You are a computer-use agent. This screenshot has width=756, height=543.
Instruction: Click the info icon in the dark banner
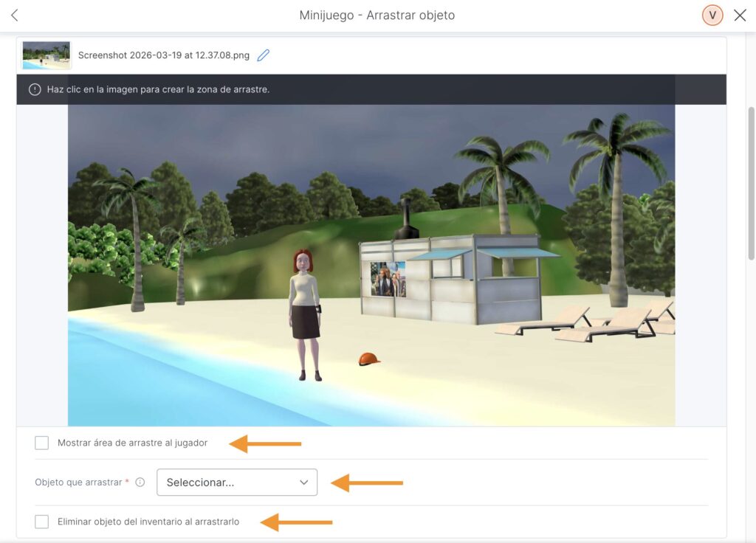point(35,89)
